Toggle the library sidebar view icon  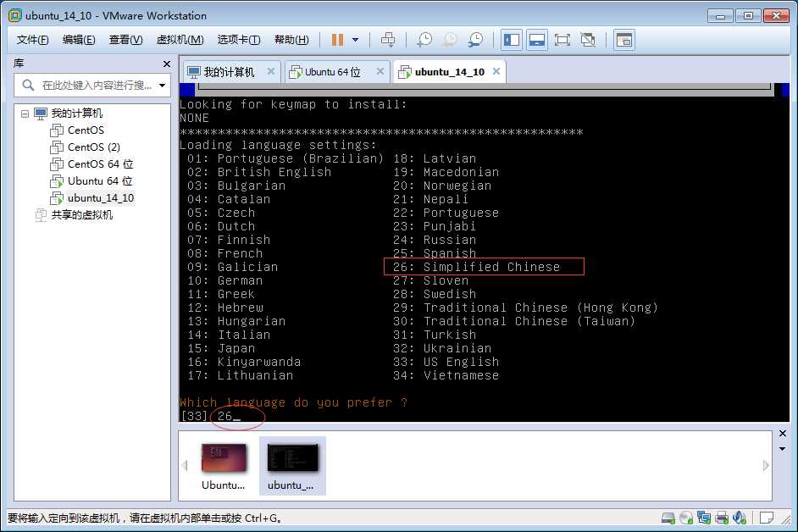(x=512, y=40)
